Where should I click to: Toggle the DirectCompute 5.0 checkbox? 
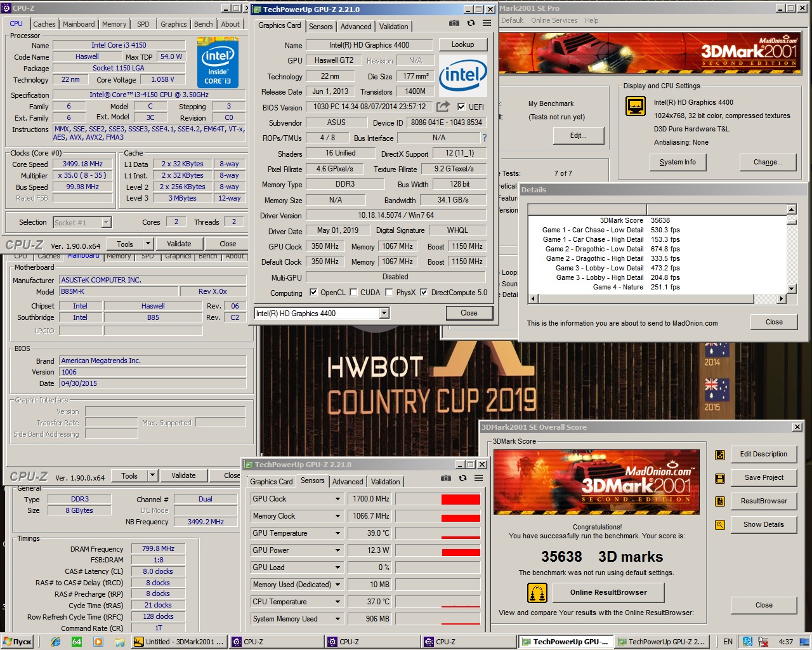click(x=424, y=293)
